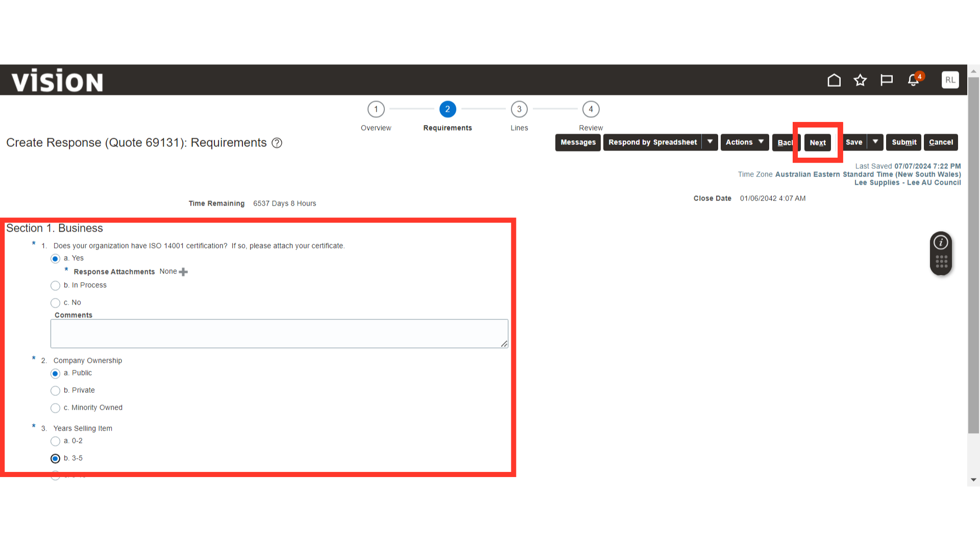Jump to step 4 Review
980x551 pixels.
pos(591,109)
